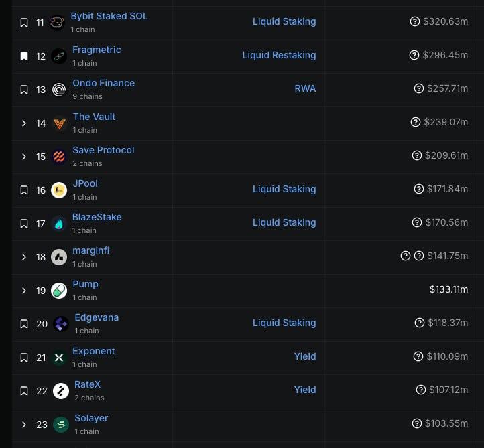Screen dimensions: 484x448
Task: Bookmark the JPool protocol row
Action: tap(24, 190)
